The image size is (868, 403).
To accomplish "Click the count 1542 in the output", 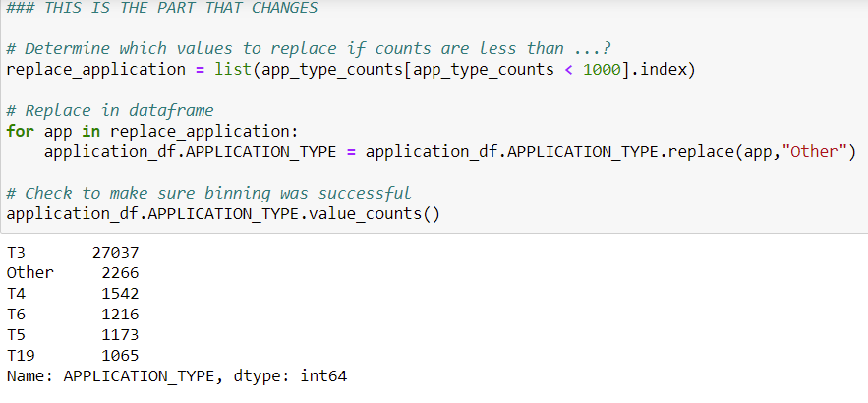I will click(x=120, y=294).
